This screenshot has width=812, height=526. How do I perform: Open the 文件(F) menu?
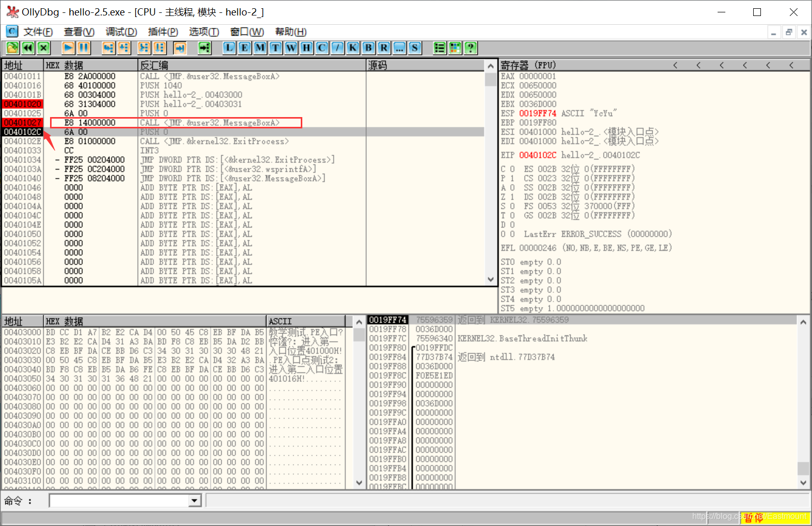tap(38, 32)
